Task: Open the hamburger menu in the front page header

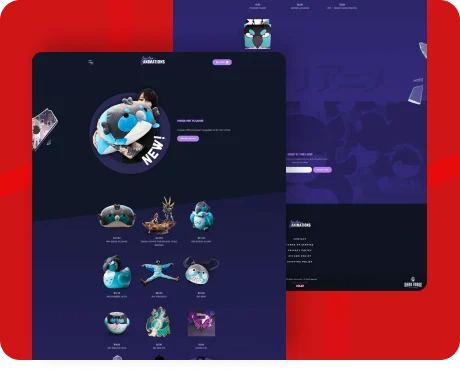Action: click(x=91, y=62)
